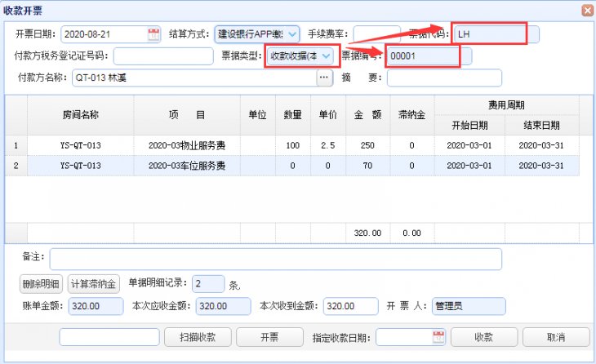Click the 删除明细 button
Screen dimensions: 596x364
(x=41, y=284)
